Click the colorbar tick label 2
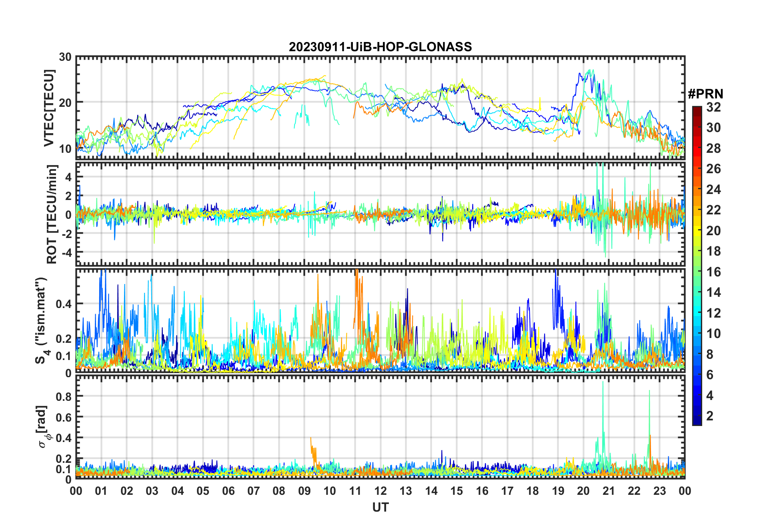The width and height of the screenshot is (761, 532). coord(710,416)
